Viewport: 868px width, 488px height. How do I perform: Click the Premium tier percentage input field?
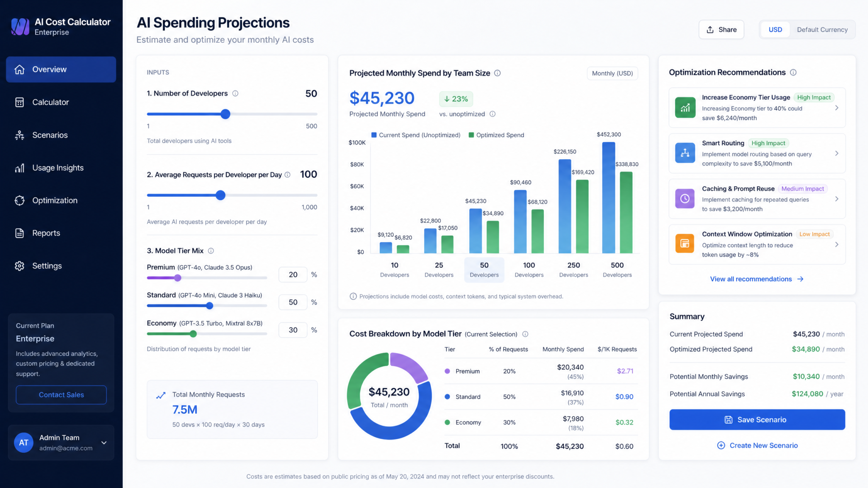pos(293,274)
